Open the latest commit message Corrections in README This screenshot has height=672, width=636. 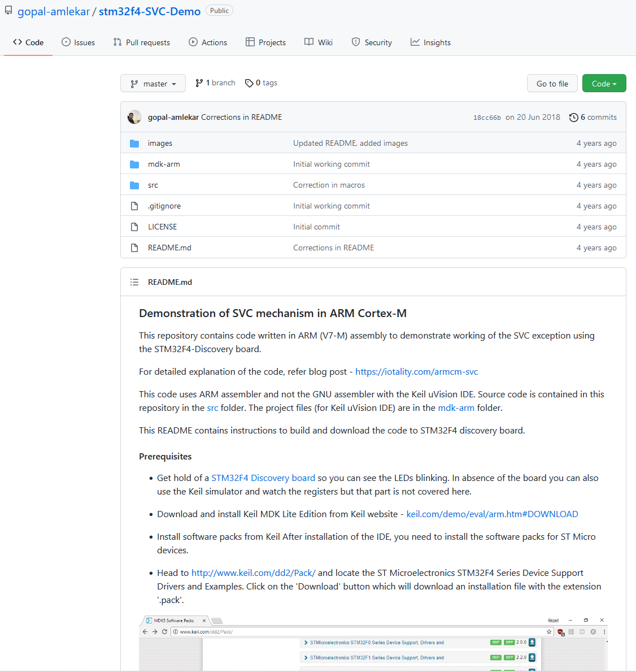[242, 117]
